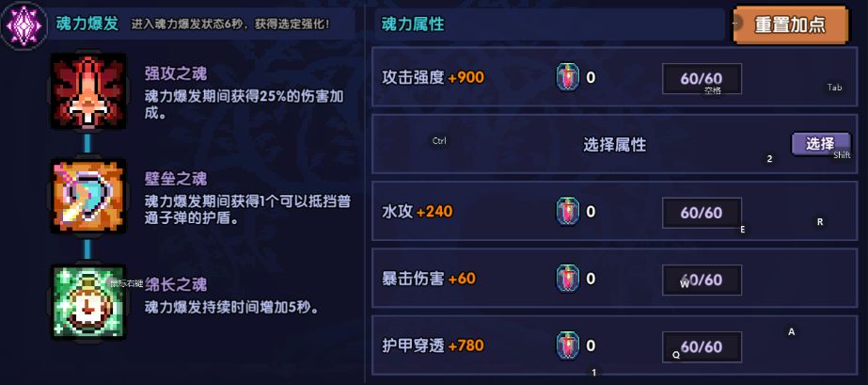
Task: Click the 魂力属性 panel header
Action: (413, 24)
